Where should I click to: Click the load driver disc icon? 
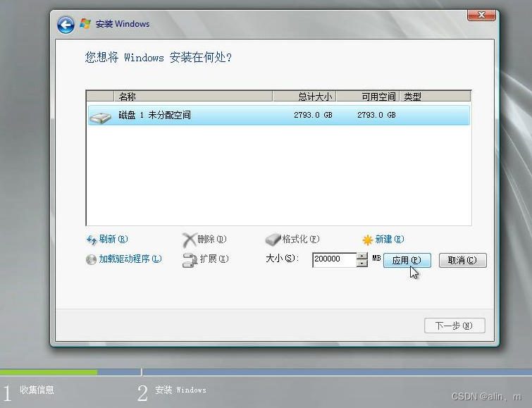pyautogui.click(x=91, y=259)
